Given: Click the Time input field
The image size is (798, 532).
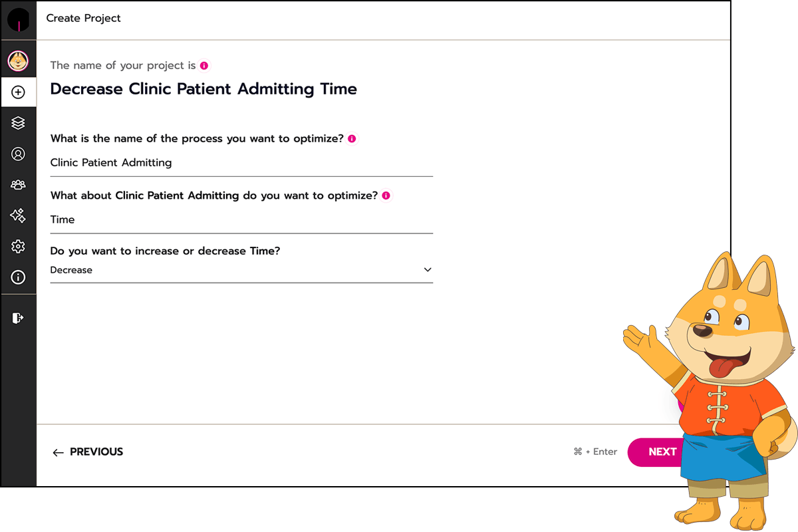Looking at the screenshot, I should (241, 220).
